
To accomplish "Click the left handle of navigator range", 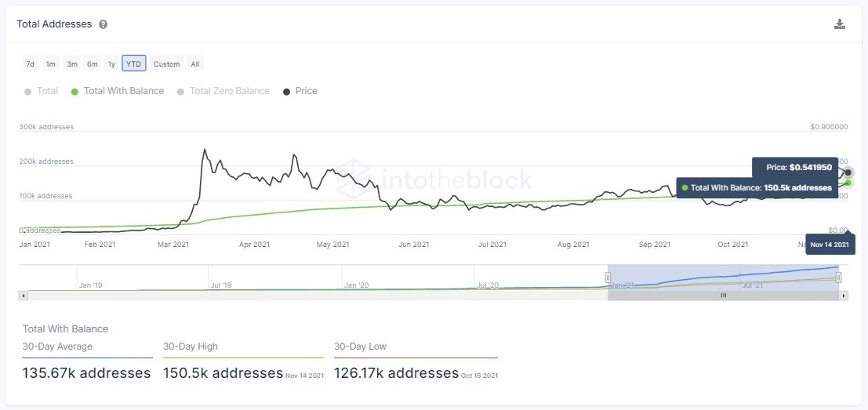I will point(608,278).
